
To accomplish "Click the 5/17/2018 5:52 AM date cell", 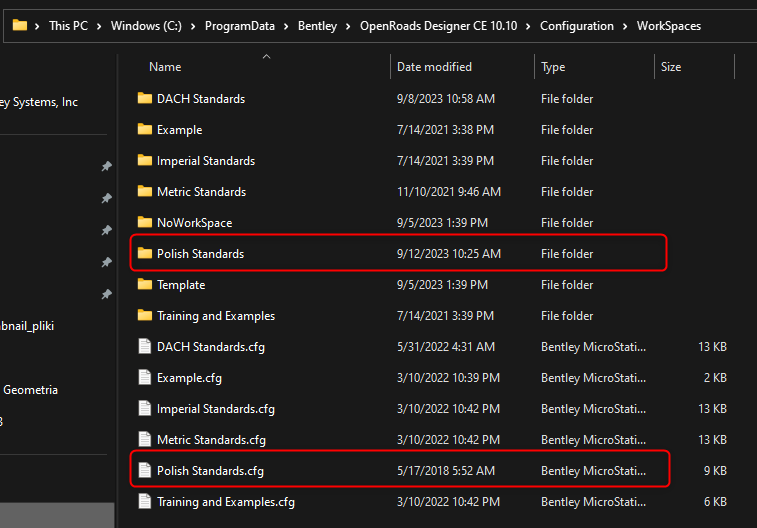I will [x=446, y=471].
